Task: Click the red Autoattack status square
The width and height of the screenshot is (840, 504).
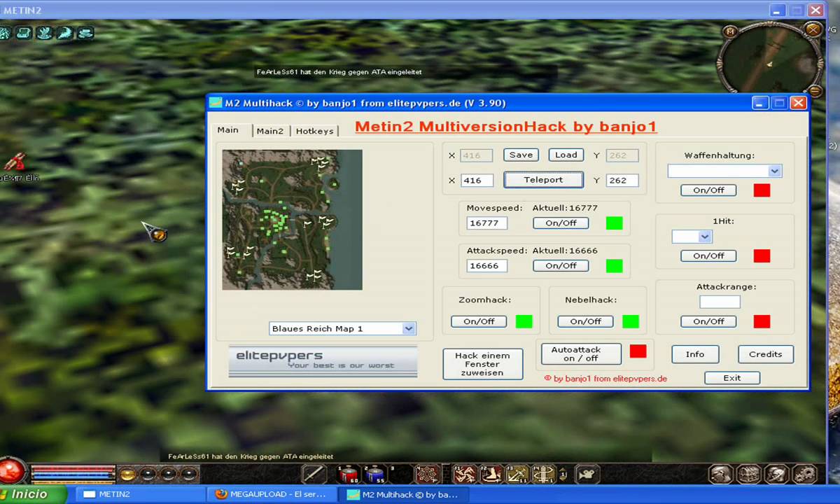Action: 638,351
